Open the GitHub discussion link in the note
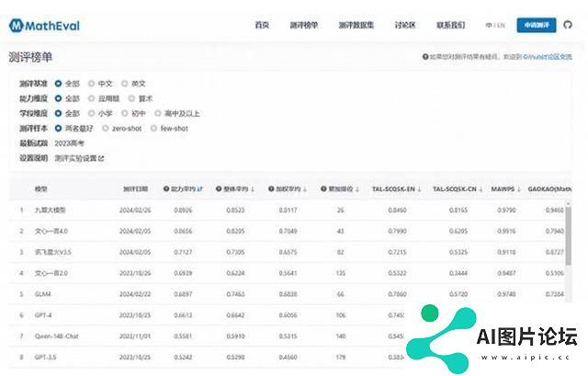 coord(548,57)
